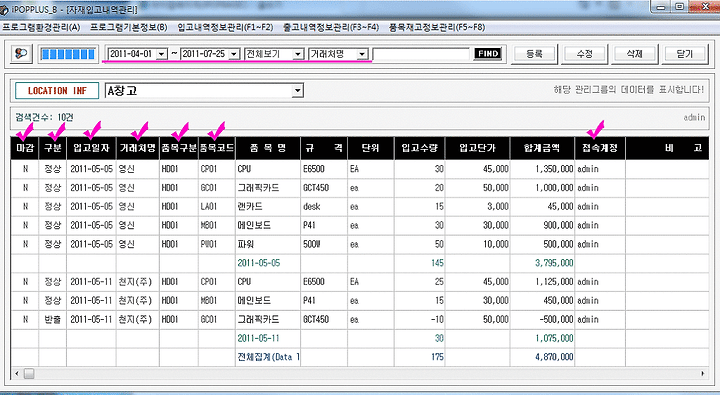The width and height of the screenshot is (720, 395).
Task: Click the horizontal scrollbar thumb
Action: 29,373
